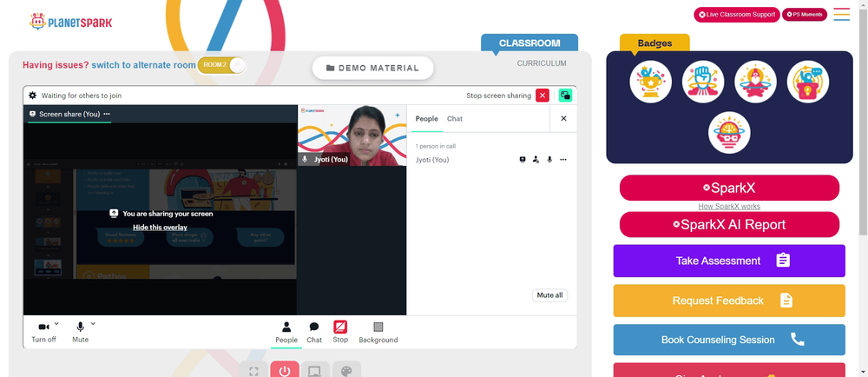Click Take Assessment button
The width and height of the screenshot is (868, 377).
(729, 261)
